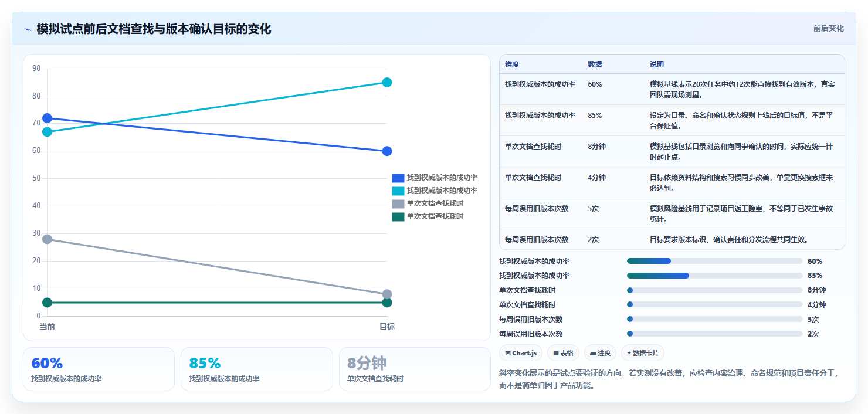This screenshot has width=868, height=414.
Task: Click the 当前 x-axis label
Action: click(x=47, y=327)
